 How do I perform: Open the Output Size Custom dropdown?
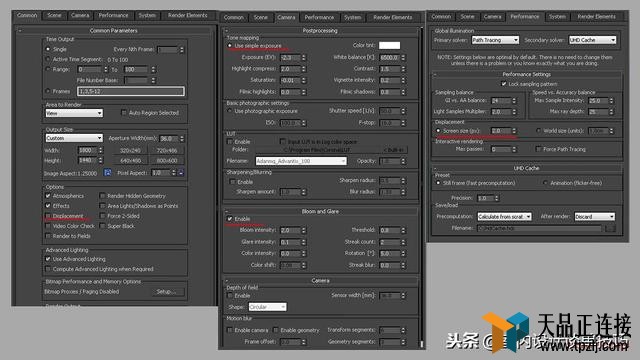[x=74, y=138]
